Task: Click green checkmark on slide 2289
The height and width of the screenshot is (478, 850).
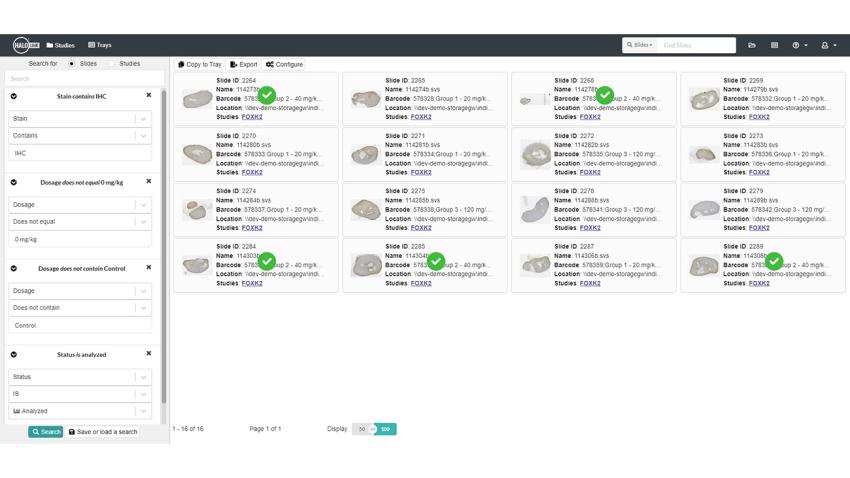Action: [774, 262]
